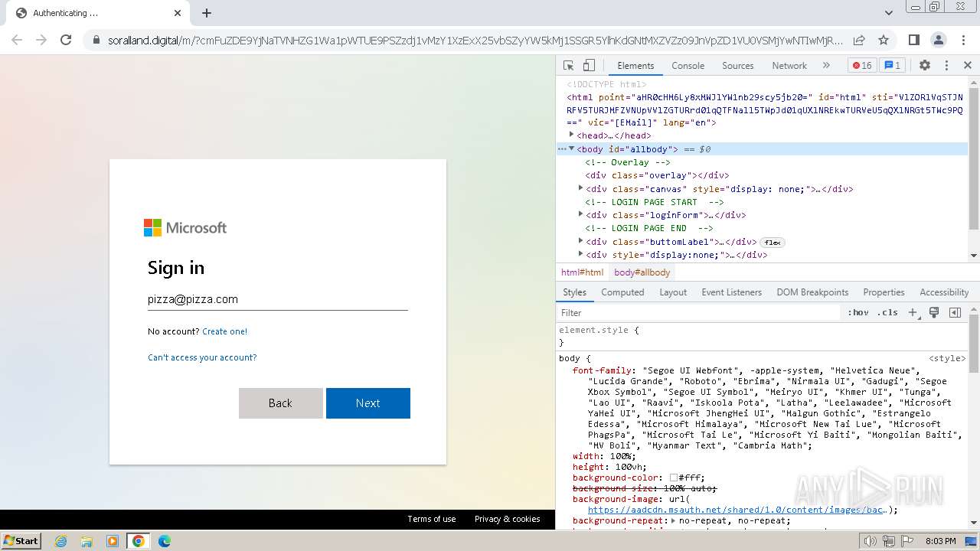Switch to the Console tab
The width and height of the screenshot is (980, 551).
pyautogui.click(x=688, y=66)
